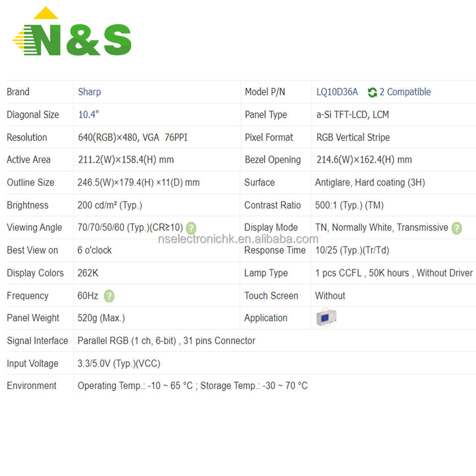Click the N&S company logo
This screenshot has width=476, height=476.
tap(72, 32)
